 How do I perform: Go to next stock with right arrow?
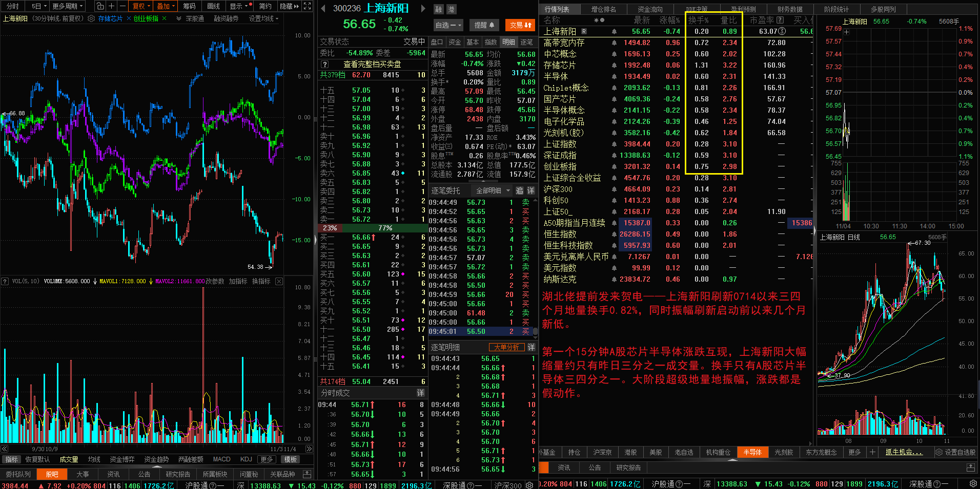click(x=423, y=8)
